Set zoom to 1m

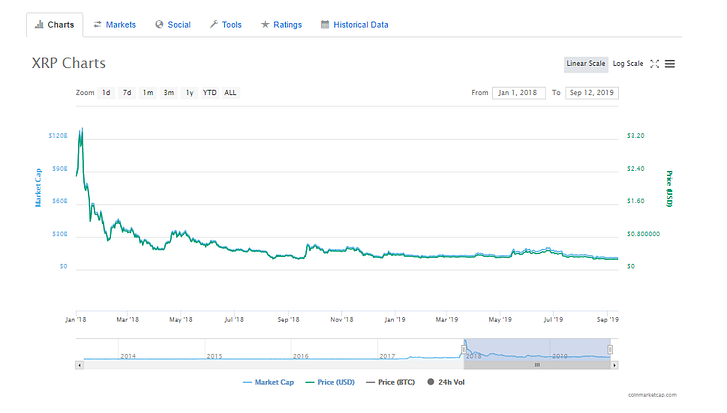coord(148,93)
